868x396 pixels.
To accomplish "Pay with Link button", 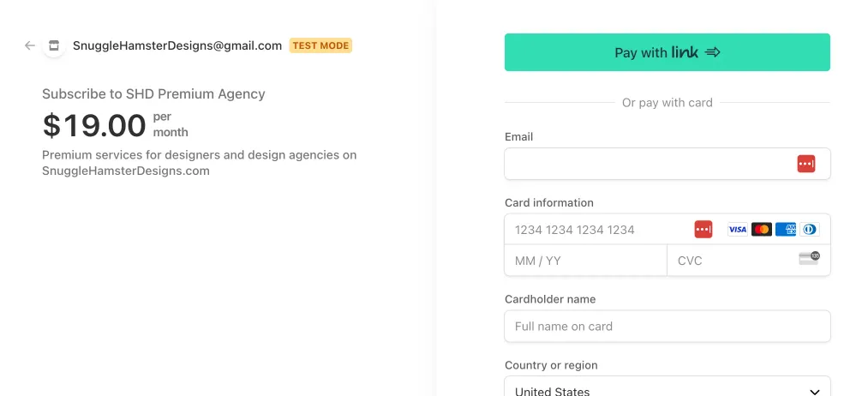I will 667,52.
